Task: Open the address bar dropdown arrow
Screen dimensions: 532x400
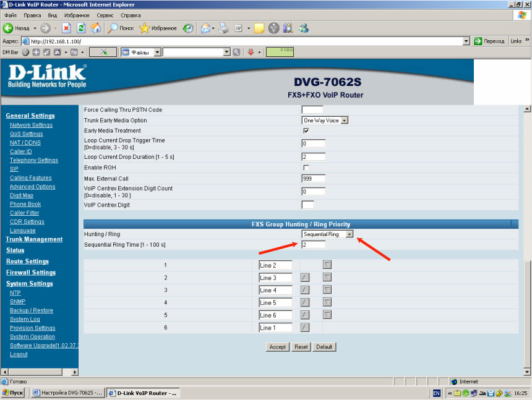Action: pyautogui.click(x=466, y=41)
